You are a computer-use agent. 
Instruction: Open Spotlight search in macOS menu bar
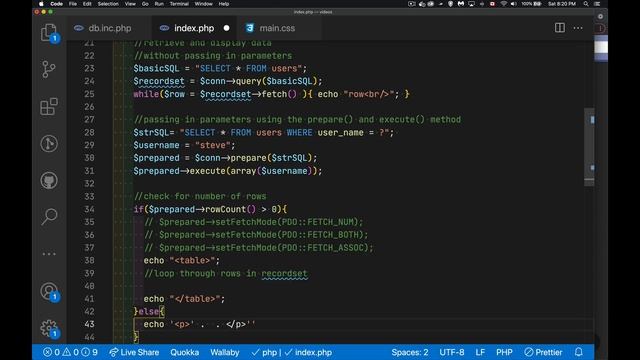[586, 4]
